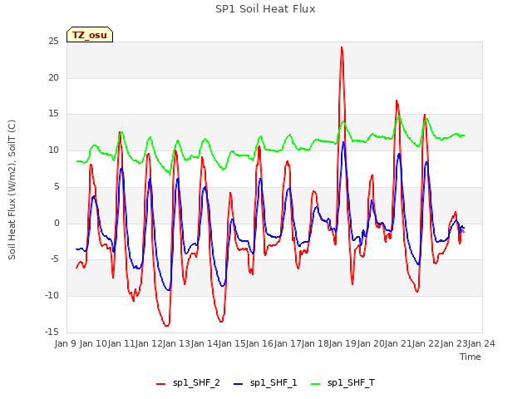Screen dimensions: 532x399
Task: Click the Jan 15 x-axis tick label
Action: (x=232, y=343)
